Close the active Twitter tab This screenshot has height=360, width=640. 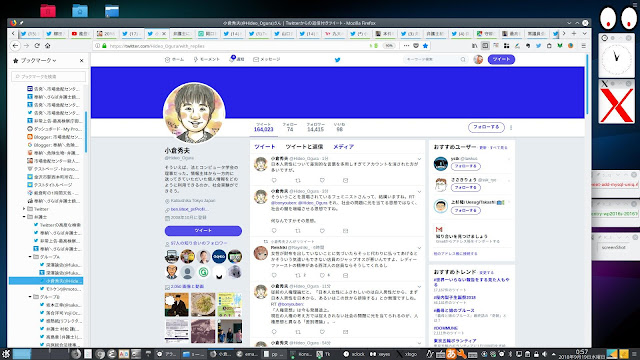164,34
